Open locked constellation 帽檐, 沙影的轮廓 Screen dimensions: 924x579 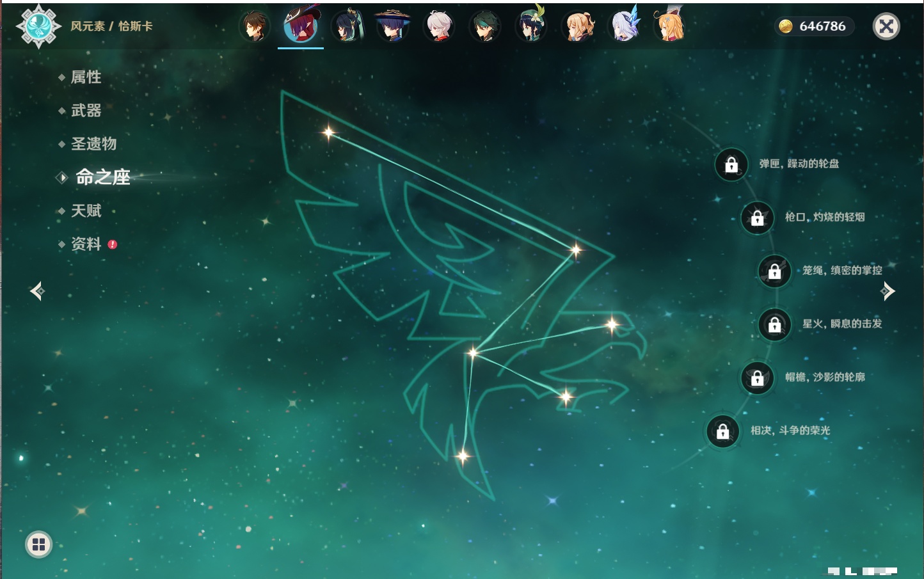(x=758, y=377)
